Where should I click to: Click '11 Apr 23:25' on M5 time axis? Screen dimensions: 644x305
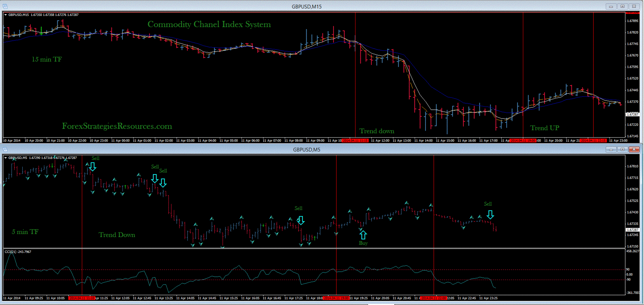488,298
